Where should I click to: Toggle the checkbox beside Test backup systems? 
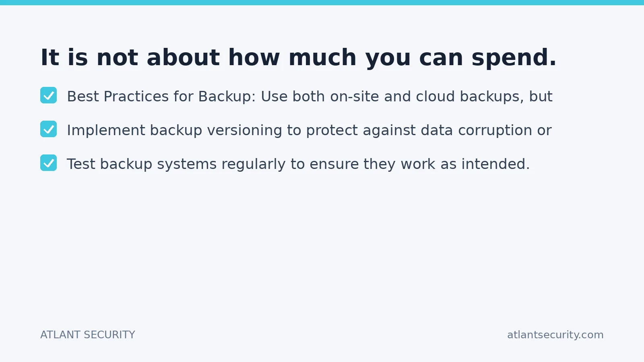tap(48, 163)
